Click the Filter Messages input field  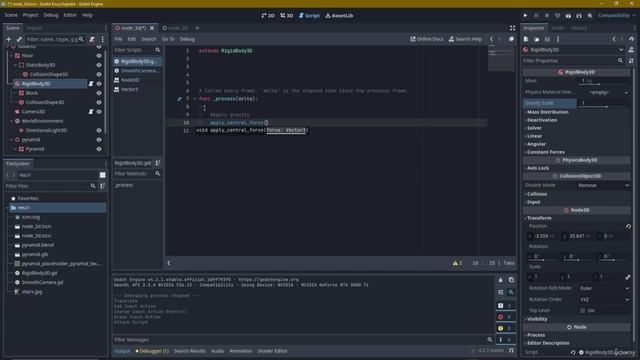click(x=303, y=340)
